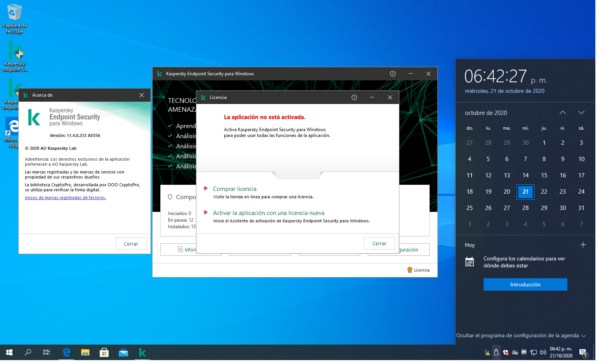This screenshot has height=364, width=614.
Task: Click the help icon in Licencia dialog
Action: 354,97
